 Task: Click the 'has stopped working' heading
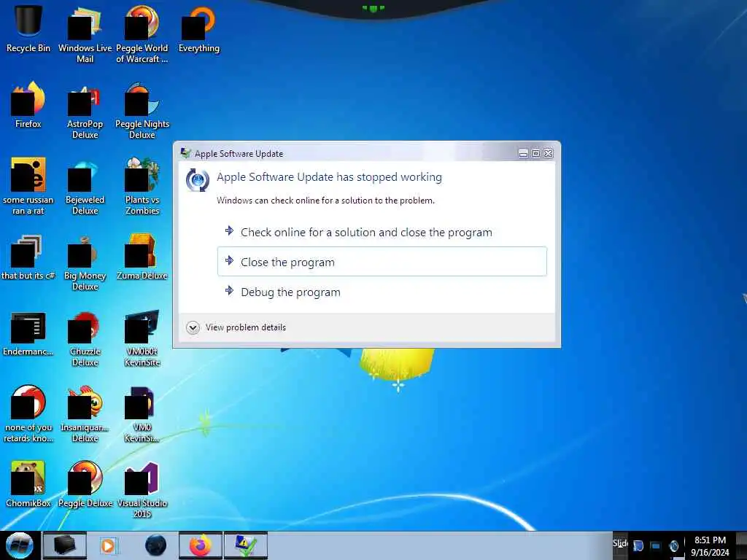coord(329,177)
